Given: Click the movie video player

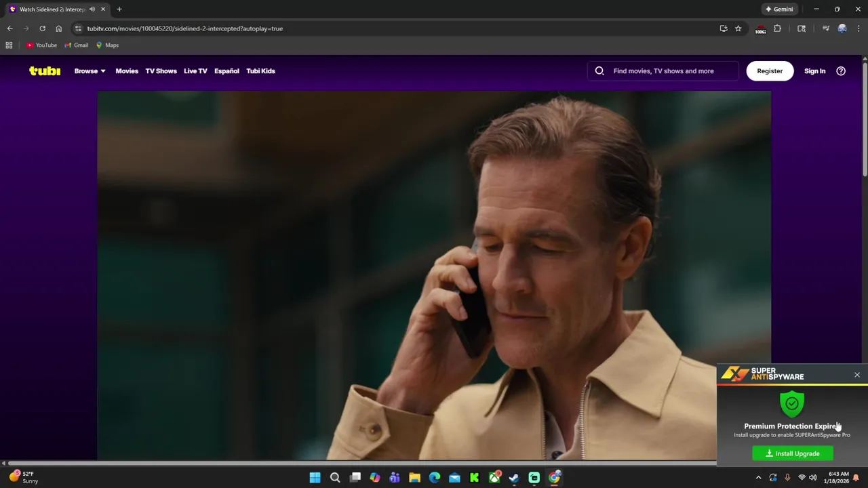Looking at the screenshot, I should pos(434,276).
